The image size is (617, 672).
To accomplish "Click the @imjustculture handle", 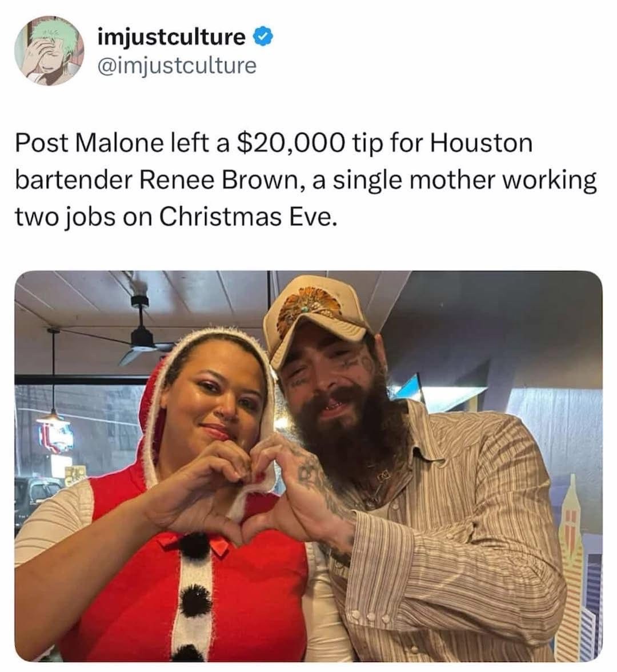I will pyautogui.click(x=177, y=66).
